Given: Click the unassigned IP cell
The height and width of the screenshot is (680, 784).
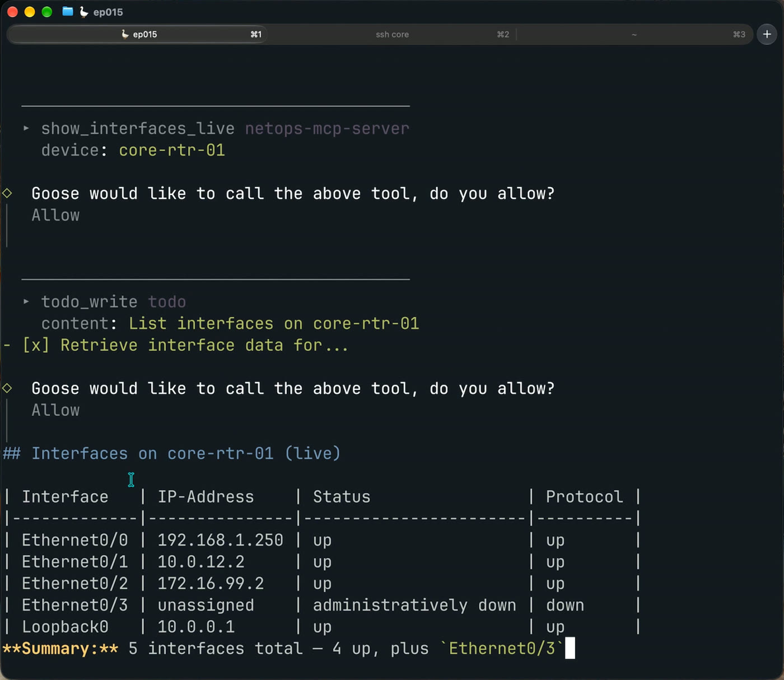Looking at the screenshot, I should pyautogui.click(x=206, y=605).
